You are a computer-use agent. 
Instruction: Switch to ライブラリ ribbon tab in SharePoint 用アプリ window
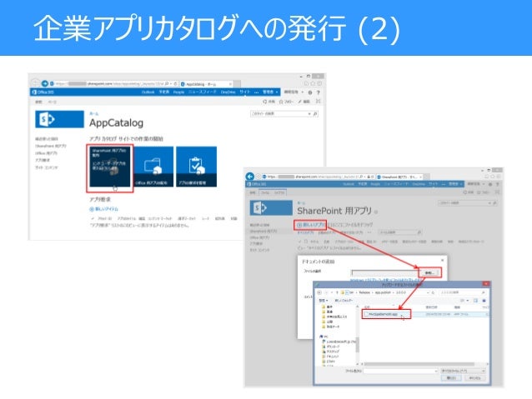pyautogui.click(x=279, y=192)
